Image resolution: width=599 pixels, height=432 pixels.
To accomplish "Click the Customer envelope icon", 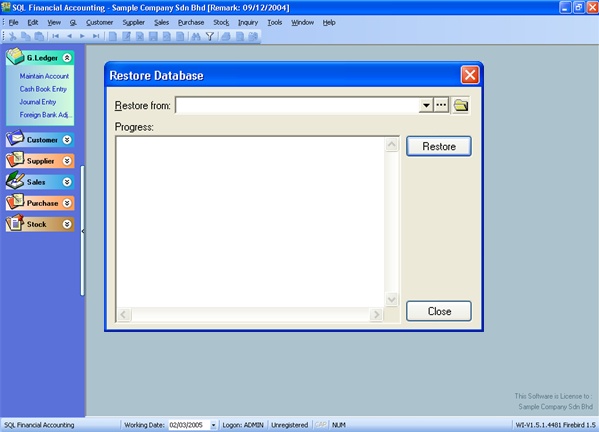I will click(x=15, y=138).
